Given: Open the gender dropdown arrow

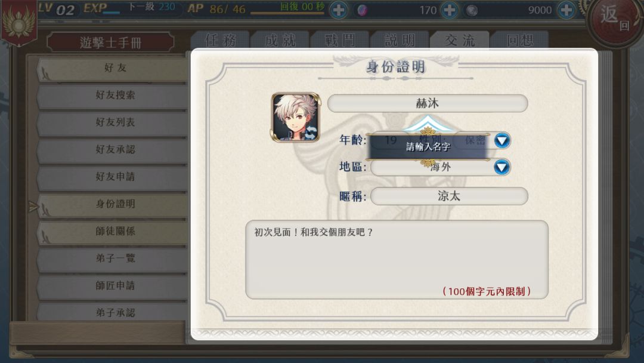Looking at the screenshot, I should coord(502,140).
